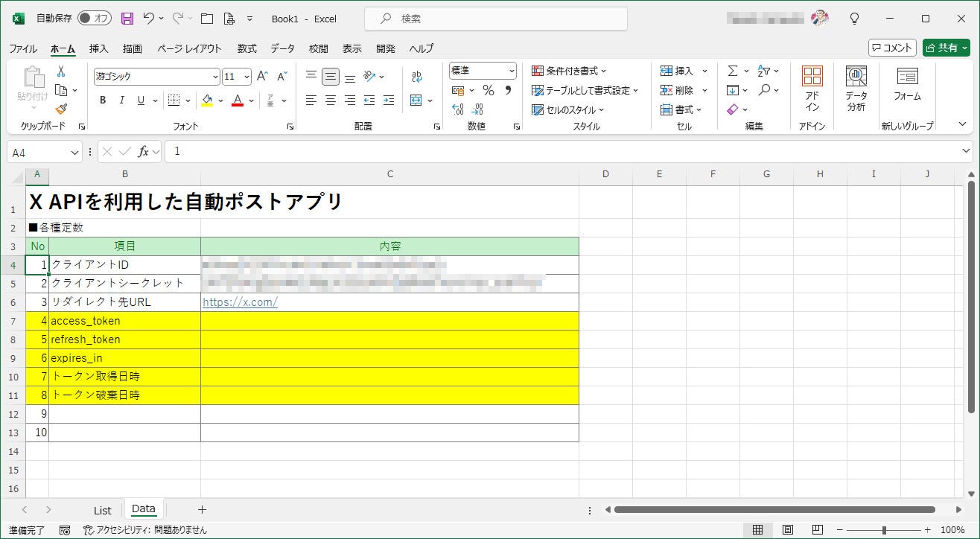Open the https://x.com/ hyperlink
The height and width of the screenshot is (539, 980).
240,302
